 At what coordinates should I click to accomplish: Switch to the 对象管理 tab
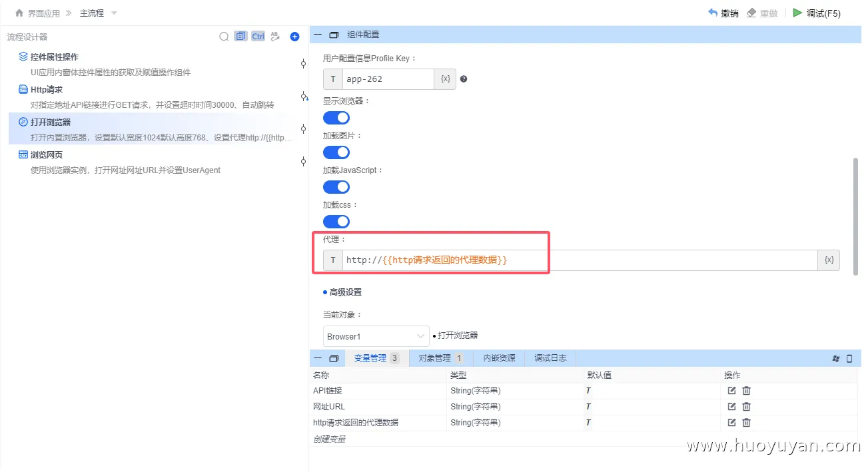[x=440, y=358]
